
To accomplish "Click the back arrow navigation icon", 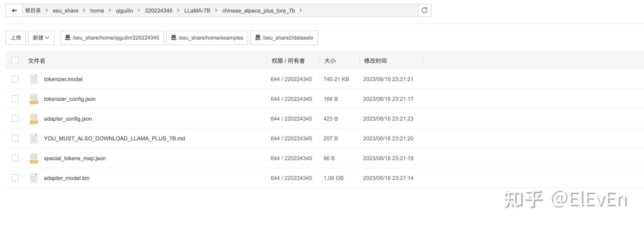I will tap(14, 10).
